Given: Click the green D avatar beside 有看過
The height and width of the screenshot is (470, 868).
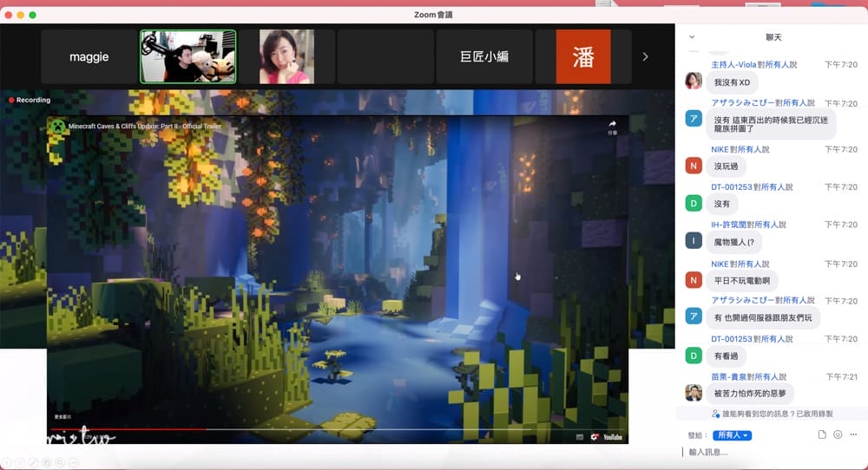Looking at the screenshot, I should [x=694, y=355].
